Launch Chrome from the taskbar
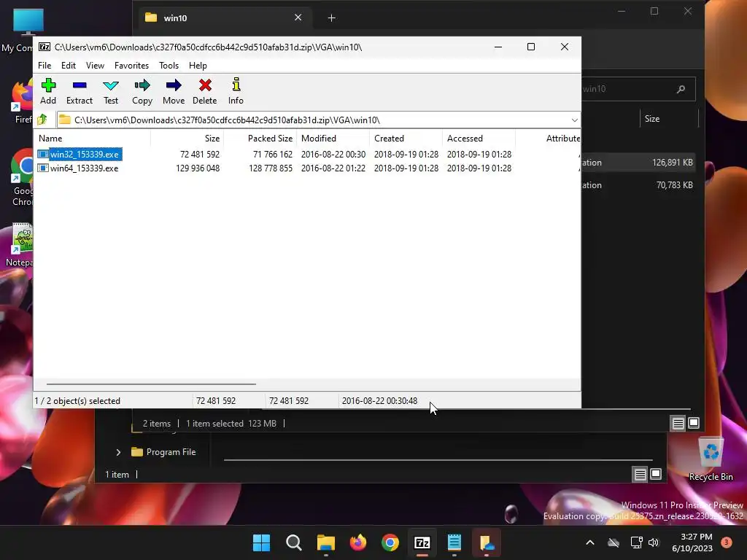747x560 pixels. pos(390,542)
